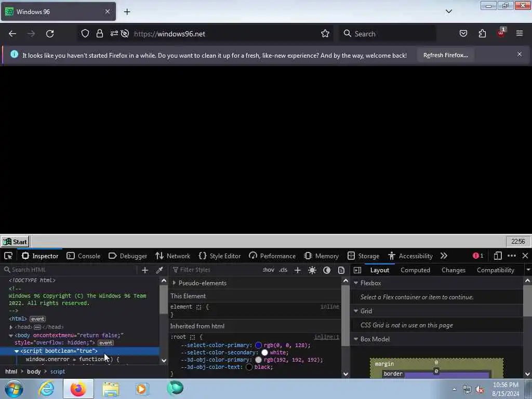Open the Memory tab
532x399 pixels.
321,256
